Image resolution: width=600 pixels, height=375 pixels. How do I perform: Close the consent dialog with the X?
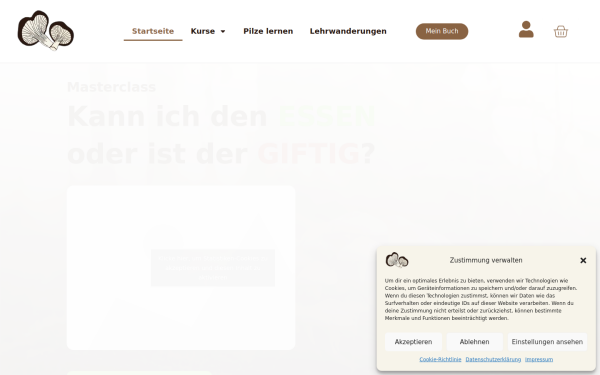583,260
